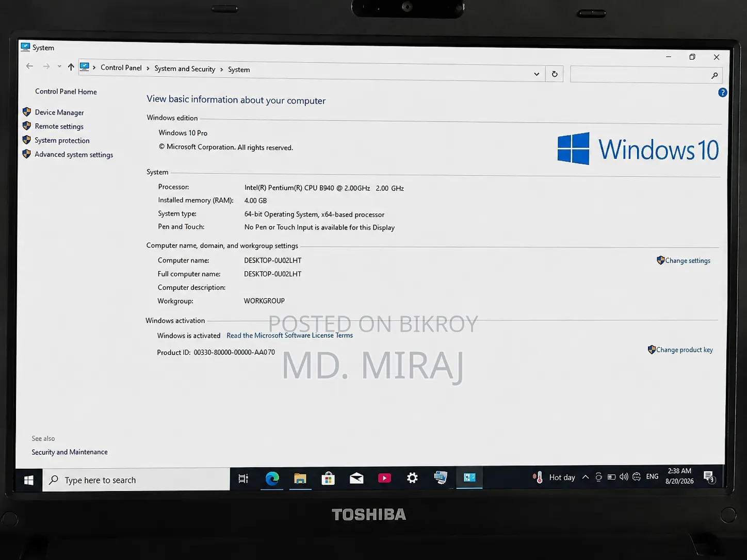The width and height of the screenshot is (747, 560).
Task: Open the red play-button app on taskbar
Action: coord(384,478)
